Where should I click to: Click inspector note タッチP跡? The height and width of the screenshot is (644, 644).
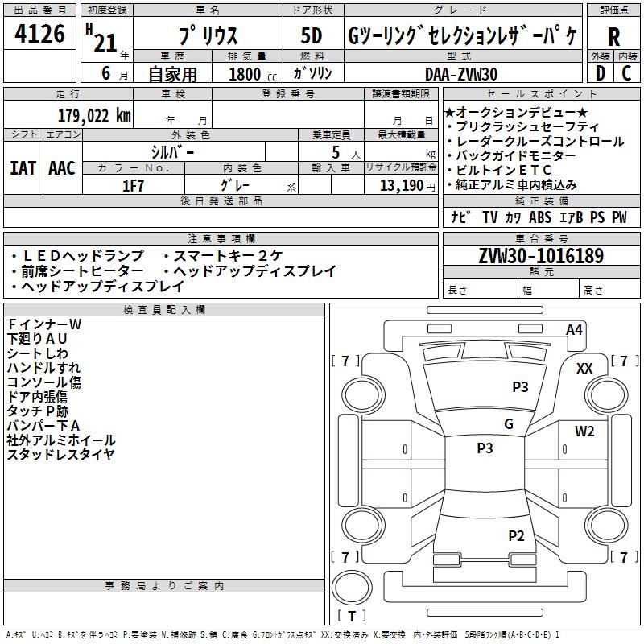coord(37,411)
